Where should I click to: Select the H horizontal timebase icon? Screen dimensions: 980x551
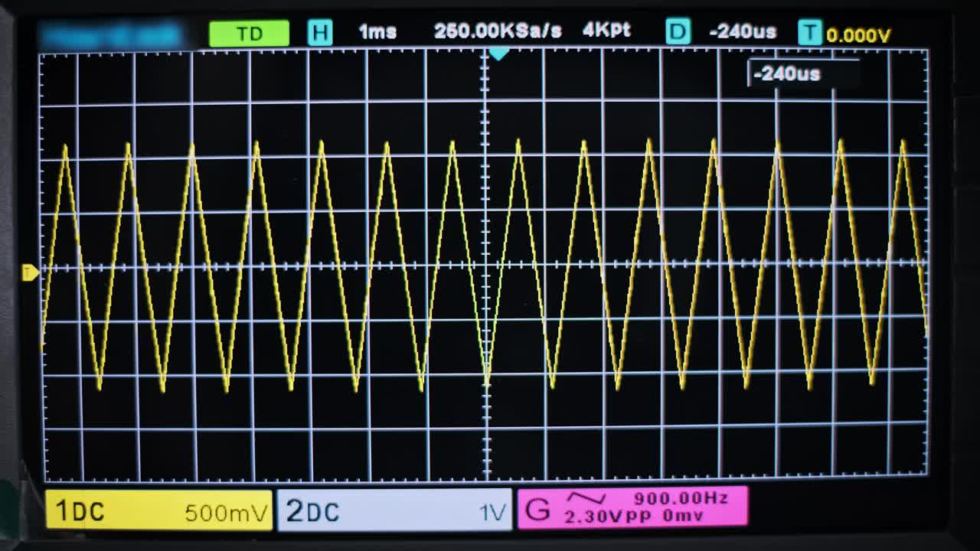click(320, 33)
